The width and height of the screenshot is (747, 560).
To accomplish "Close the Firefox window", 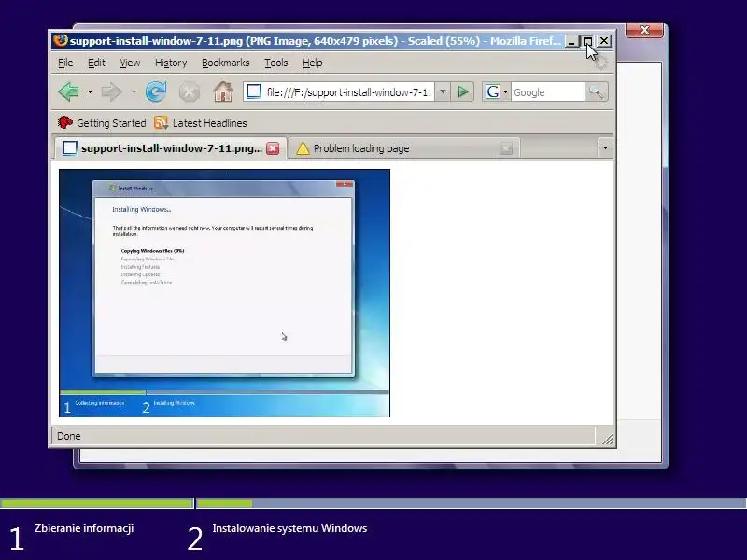I will click(604, 41).
